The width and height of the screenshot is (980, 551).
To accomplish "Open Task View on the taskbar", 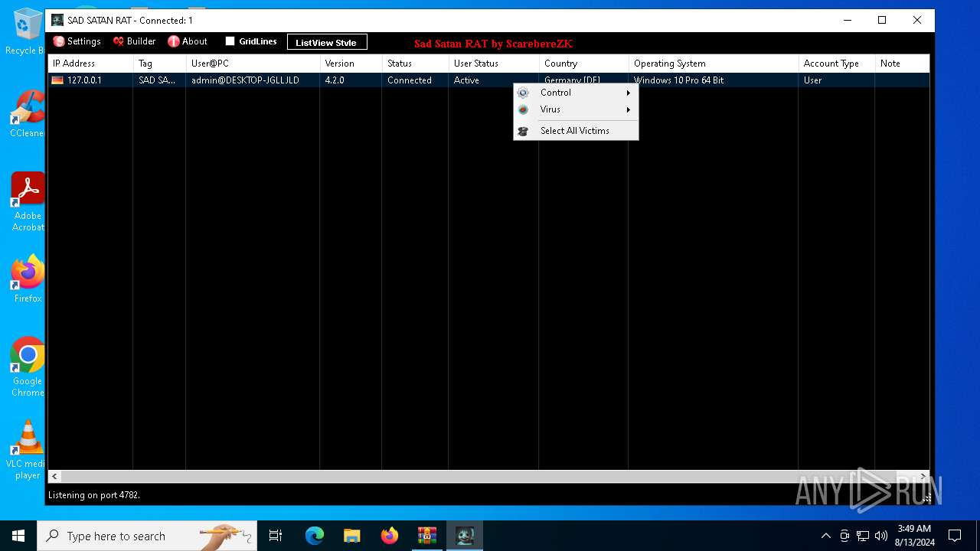I will pyautogui.click(x=276, y=536).
